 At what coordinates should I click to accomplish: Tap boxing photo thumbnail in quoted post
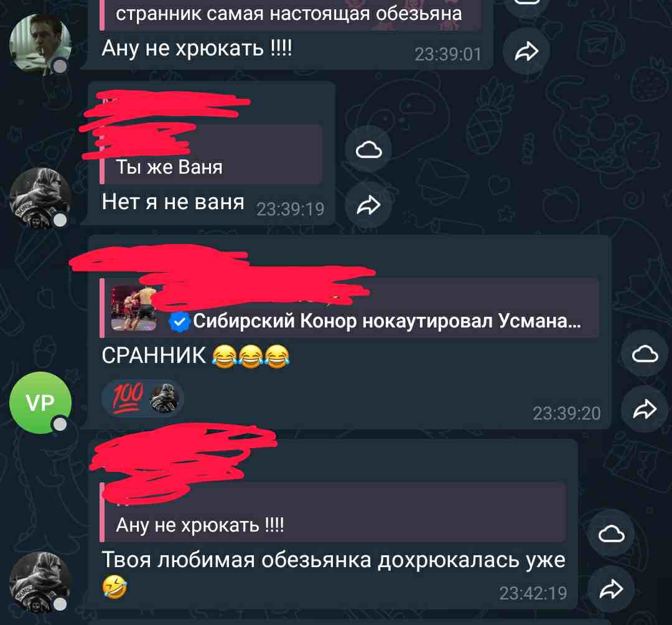pos(134,308)
